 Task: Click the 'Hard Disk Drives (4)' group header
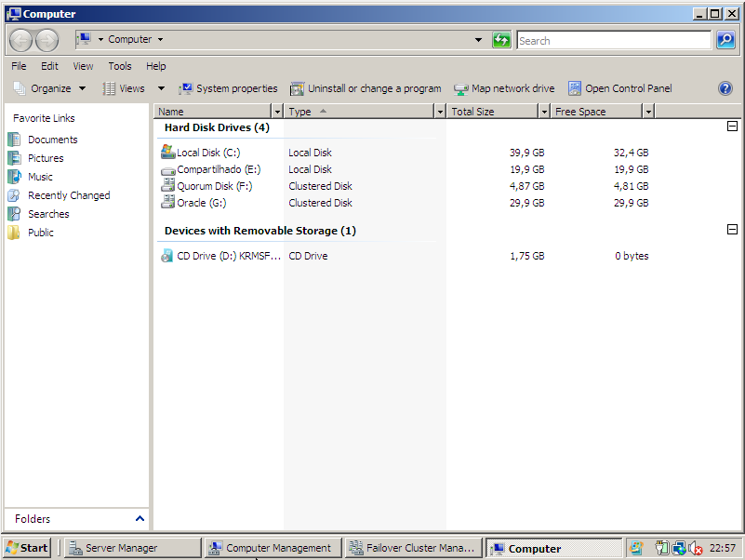217,127
